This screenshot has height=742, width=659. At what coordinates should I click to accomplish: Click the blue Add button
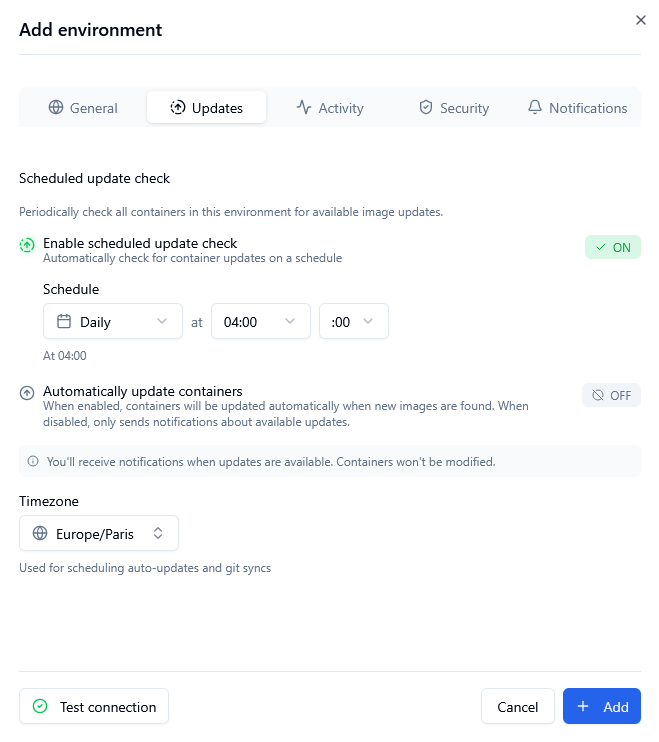click(x=601, y=707)
